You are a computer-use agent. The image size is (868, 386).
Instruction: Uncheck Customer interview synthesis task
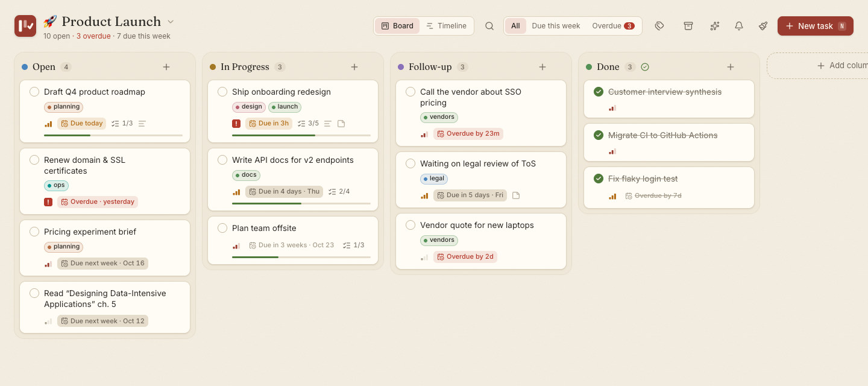point(599,92)
